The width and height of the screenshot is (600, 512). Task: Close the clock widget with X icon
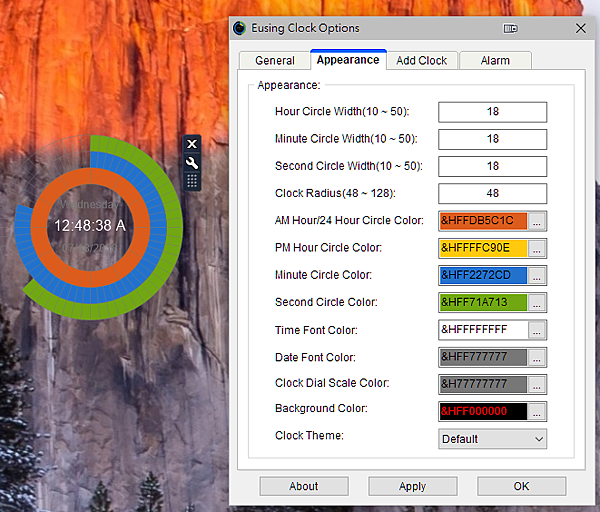coord(192,144)
